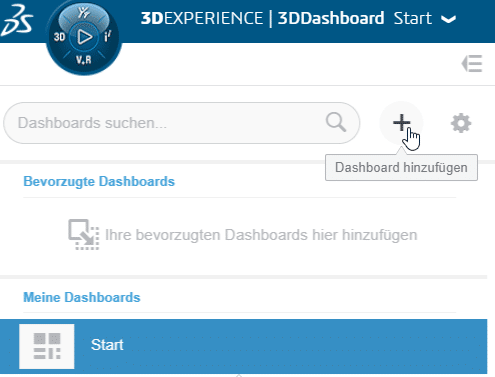Select the Start dashboard entry label

coord(107,345)
